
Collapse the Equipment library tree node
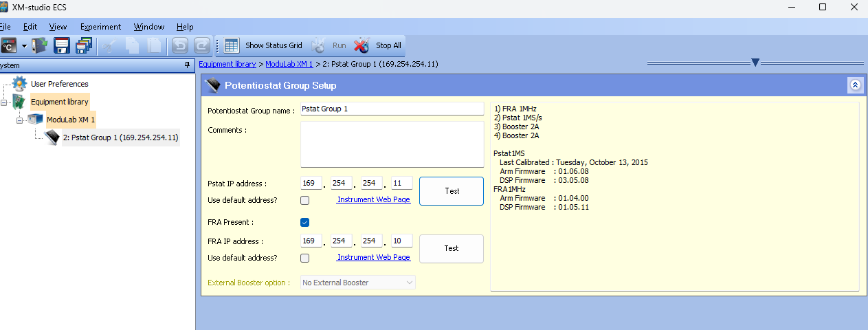click(x=4, y=102)
